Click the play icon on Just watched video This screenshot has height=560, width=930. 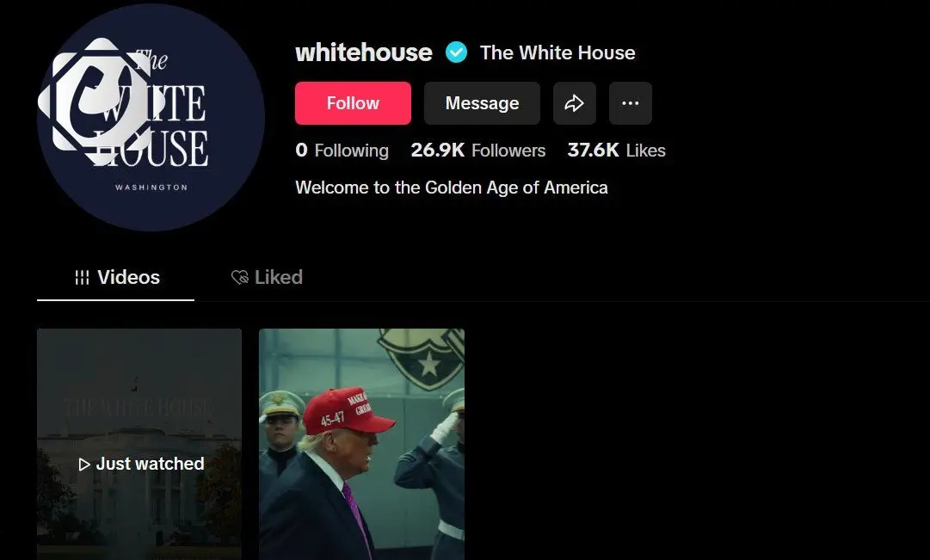tap(83, 464)
